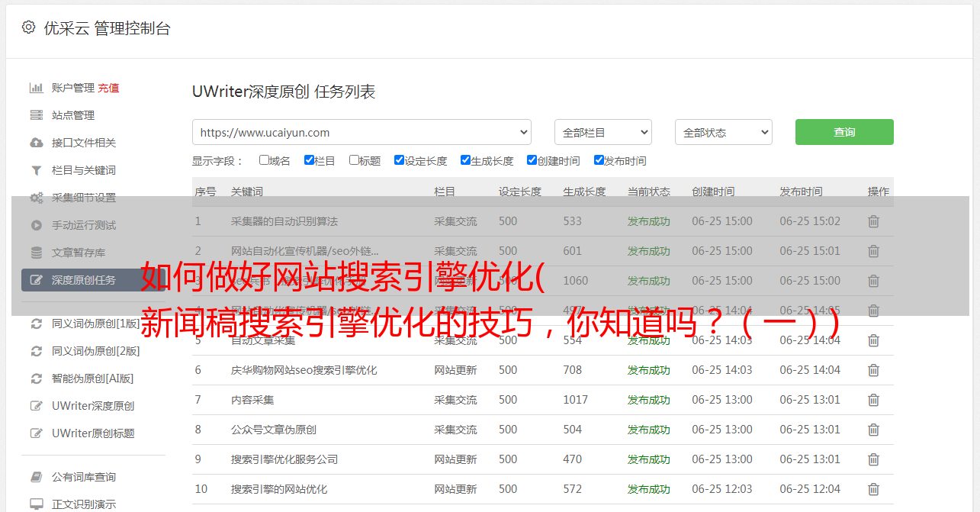
Task: Uncheck the 创建时间 display field checkbox
Action: [532, 160]
